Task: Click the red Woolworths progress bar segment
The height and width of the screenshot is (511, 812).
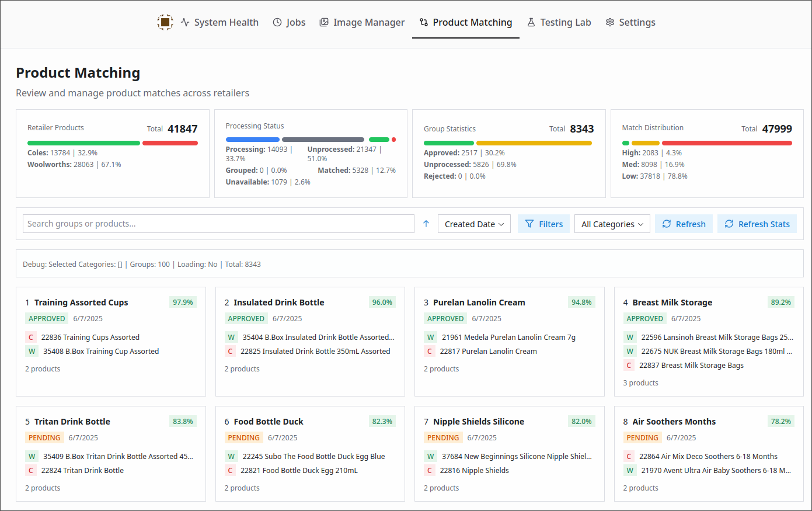Action: [170, 143]
